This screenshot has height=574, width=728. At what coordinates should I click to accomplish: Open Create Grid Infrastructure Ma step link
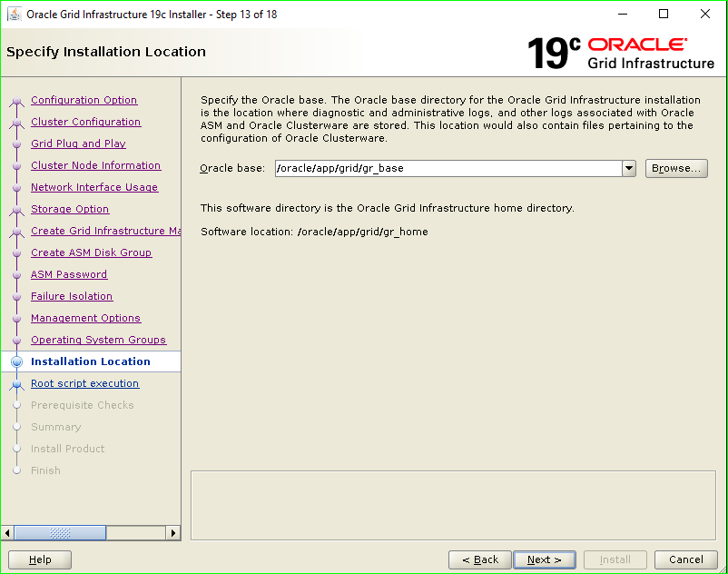pos(106,232)
